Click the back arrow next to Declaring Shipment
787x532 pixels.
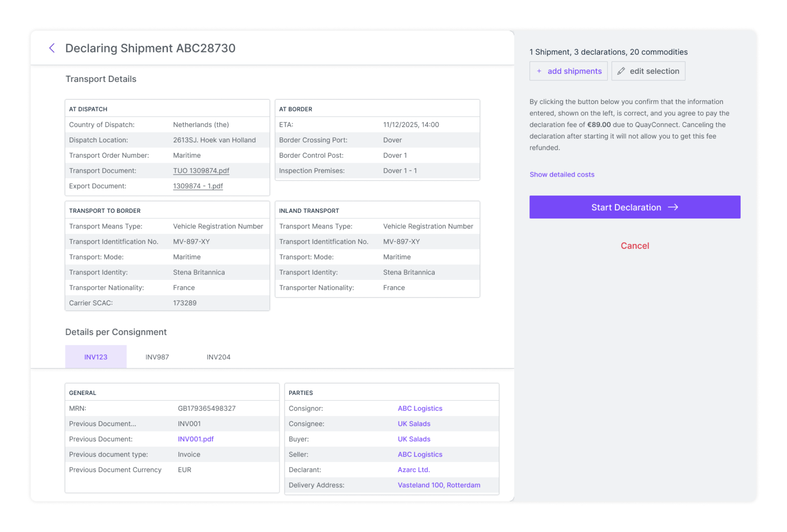coord(52,48)
